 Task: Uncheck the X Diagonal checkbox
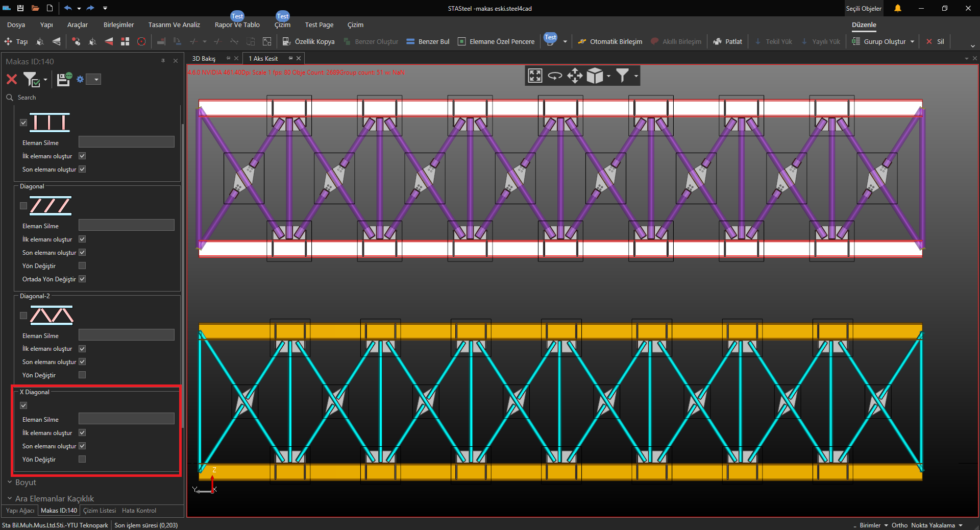click(x=23, y=405)
